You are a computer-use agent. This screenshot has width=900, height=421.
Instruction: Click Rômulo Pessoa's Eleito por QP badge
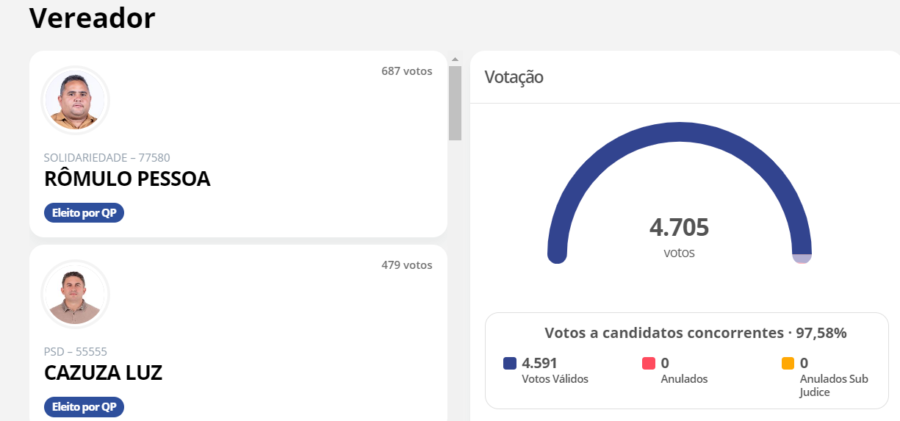[84, 213]
